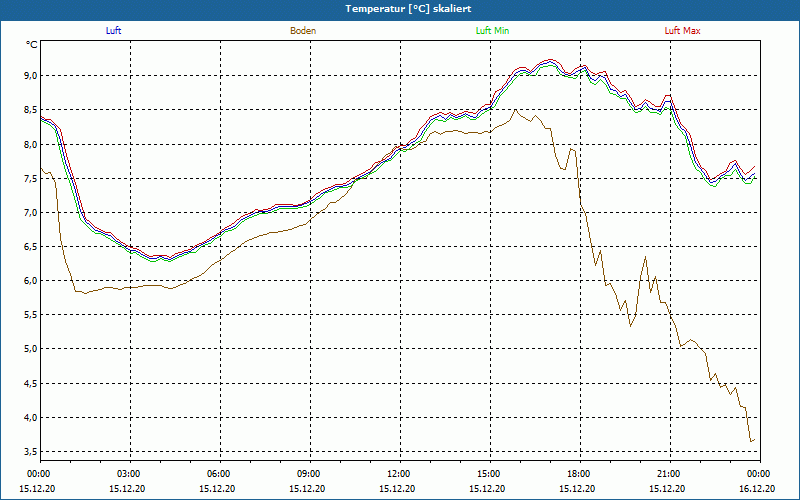Image resolution: width=800 pixels, height=500 pixels.
Task: Click the 6,0 y-axis value
Action: [x=31, y=281]
